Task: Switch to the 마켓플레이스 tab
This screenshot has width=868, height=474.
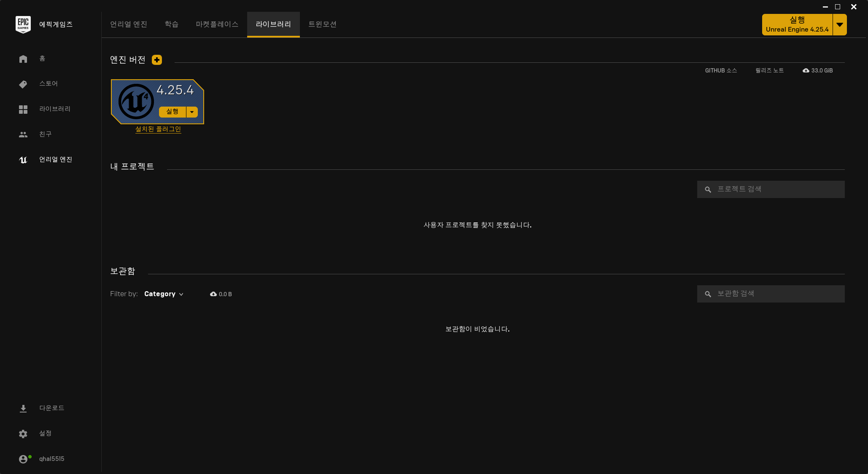Action: 217,24
